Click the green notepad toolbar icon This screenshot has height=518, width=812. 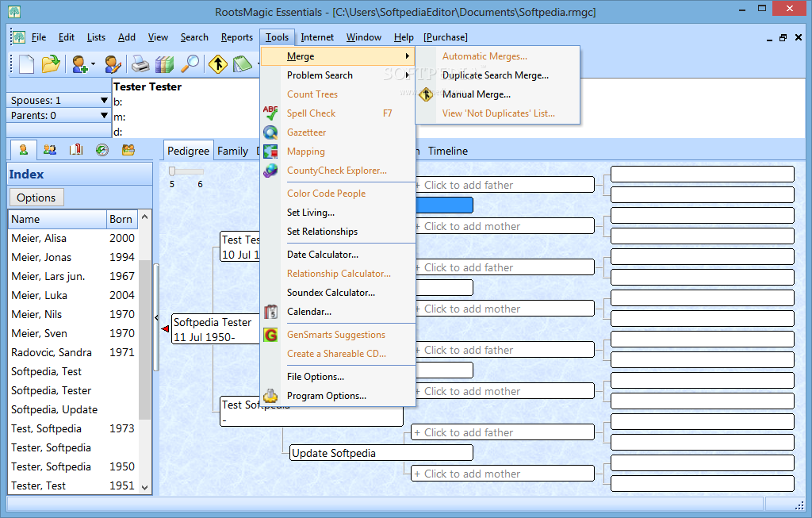(242, 64)
